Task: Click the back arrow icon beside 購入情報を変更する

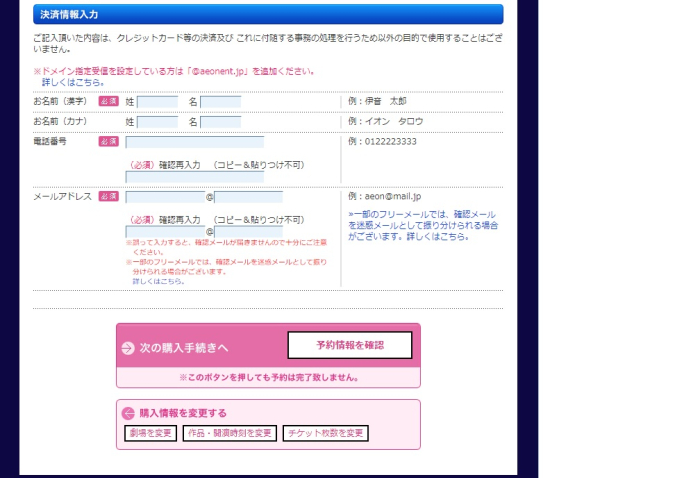Action: [128, 413]
